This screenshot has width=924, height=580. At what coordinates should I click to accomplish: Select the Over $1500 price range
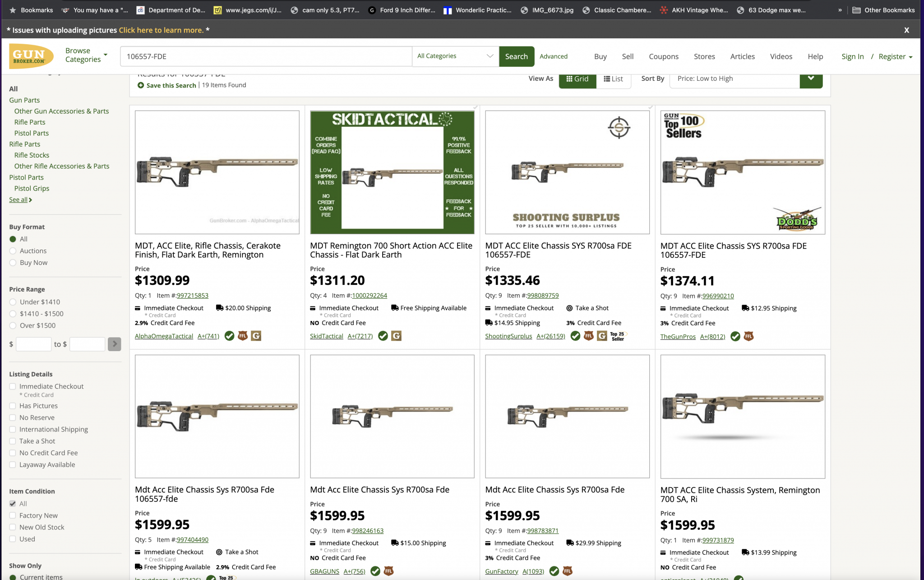pyautogui.click(x=13, y=325)
